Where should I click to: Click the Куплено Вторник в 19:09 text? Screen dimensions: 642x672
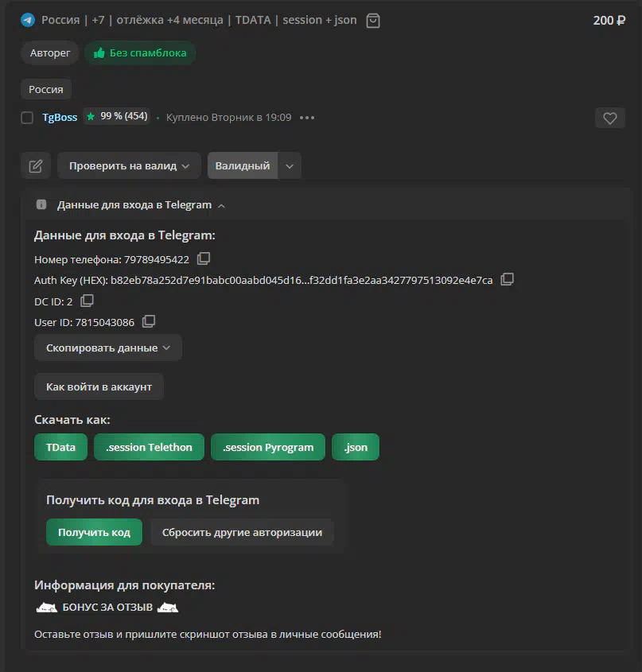228,118
